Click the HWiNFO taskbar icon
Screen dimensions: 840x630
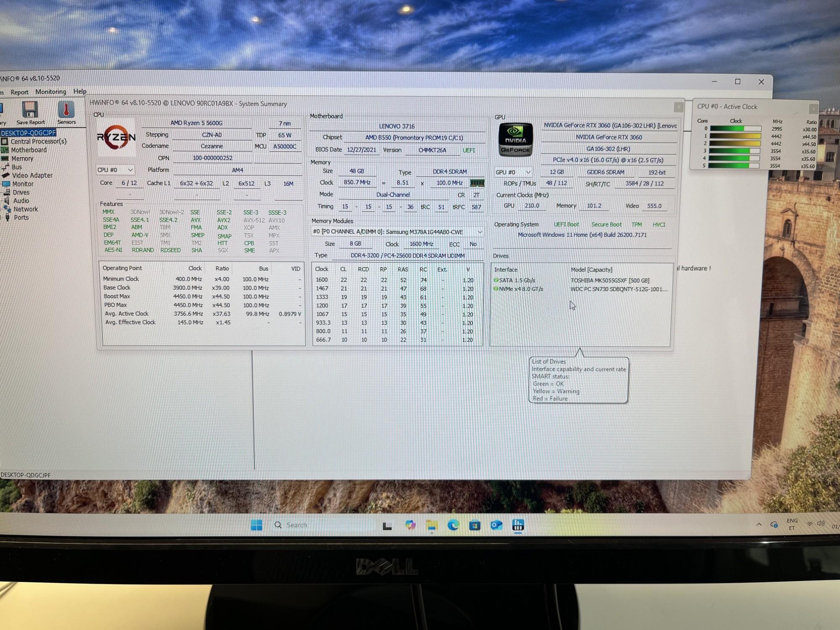[x=518, y=525]
